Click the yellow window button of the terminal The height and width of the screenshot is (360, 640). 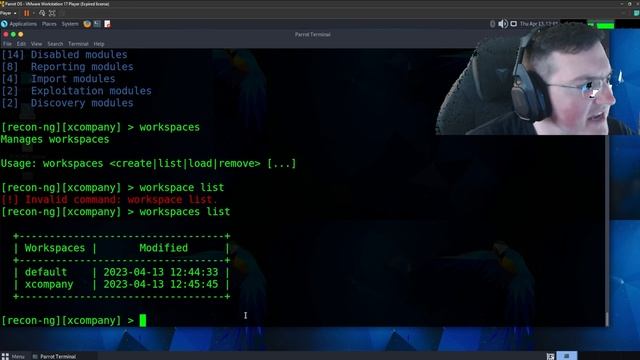[x=20, y=35]
